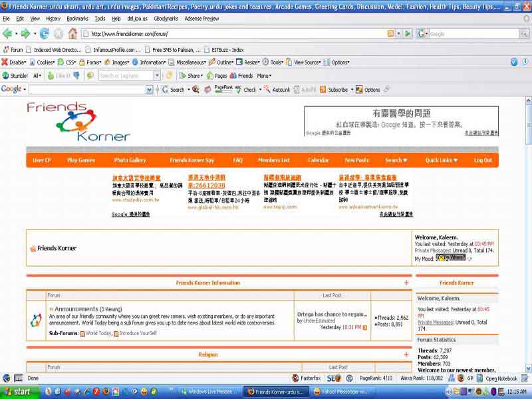Click the green Forward arrow button

pyautogui.click(x=26, y=34)
